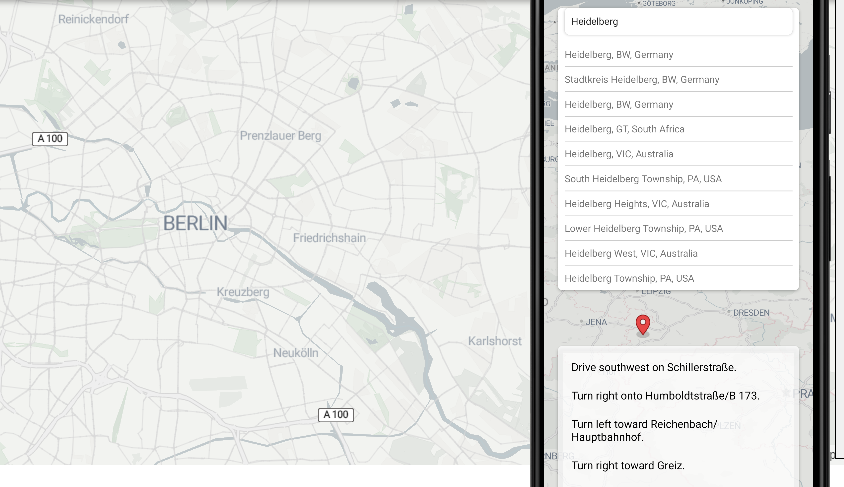Select first Heidelberg, BW, Germany suggestion
This screenshot has height=487, width=844.
(678, 55)
